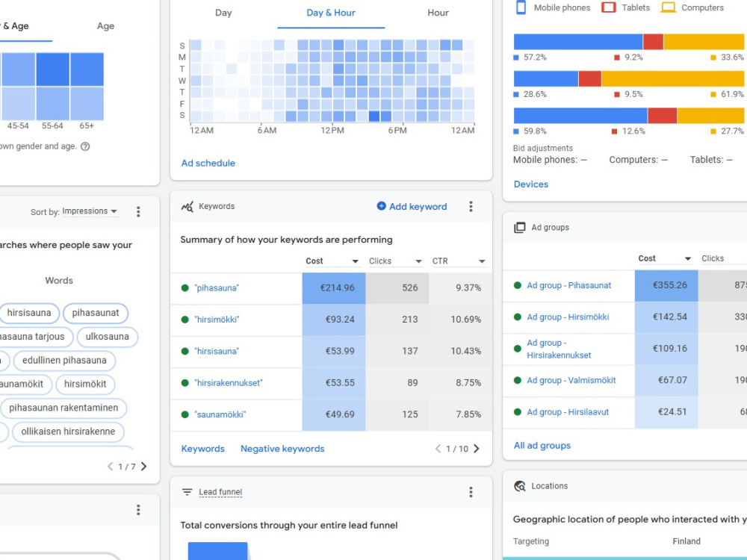The height and width of the screenshot is (560, 747).
Task: Click status dot for "hirsirakennukset" keyword
Action: pos(185,383)
